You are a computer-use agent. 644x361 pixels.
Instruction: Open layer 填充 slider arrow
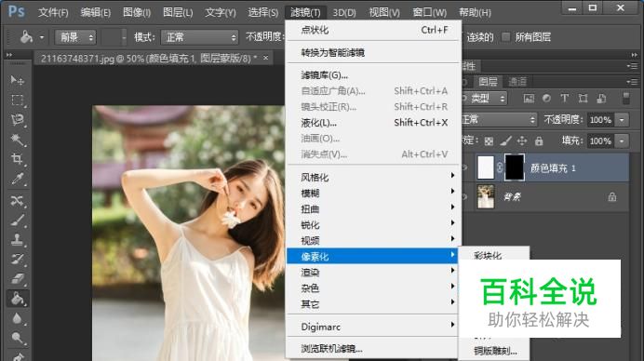pos(622,140)
